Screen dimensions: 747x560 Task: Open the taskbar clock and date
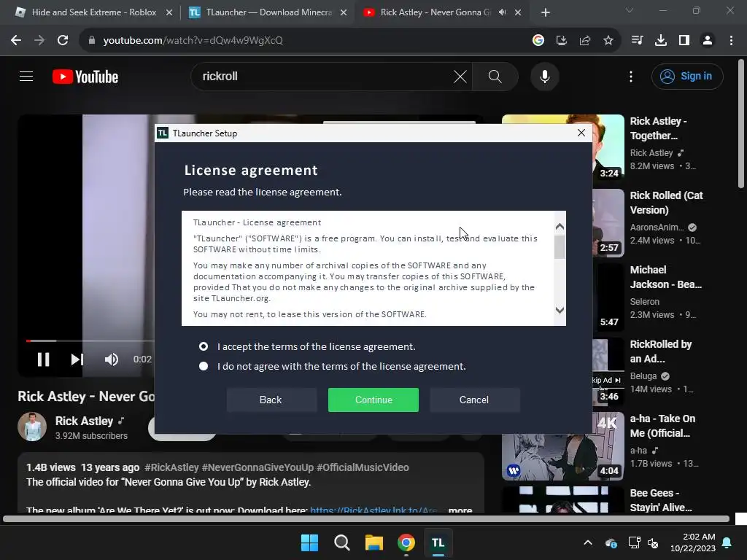[693, 542]
